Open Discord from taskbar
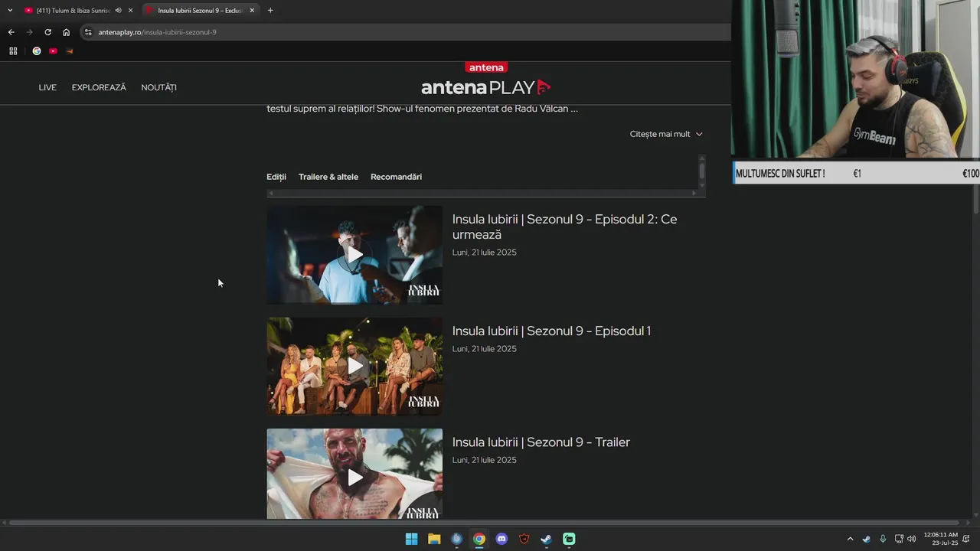980x551 pixels. [x=501, y=539]
